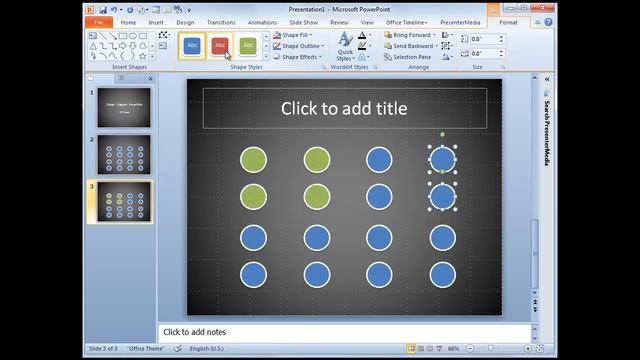This screenshot has height=360, width=640.
Task: Switch to the Home tab
Action: [128, 22]
